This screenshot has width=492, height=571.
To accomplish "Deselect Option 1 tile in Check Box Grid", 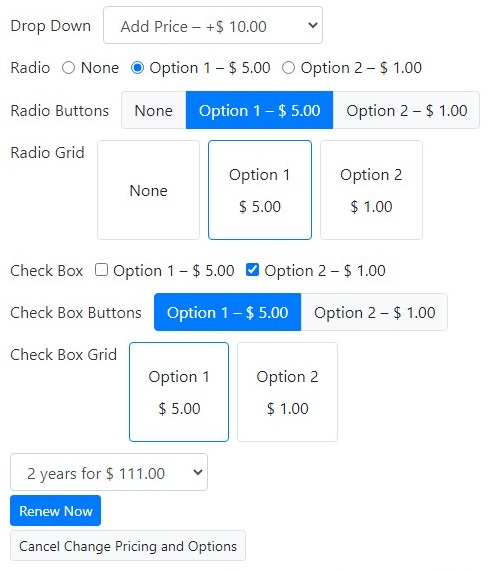I will click(x=179, y=392).
